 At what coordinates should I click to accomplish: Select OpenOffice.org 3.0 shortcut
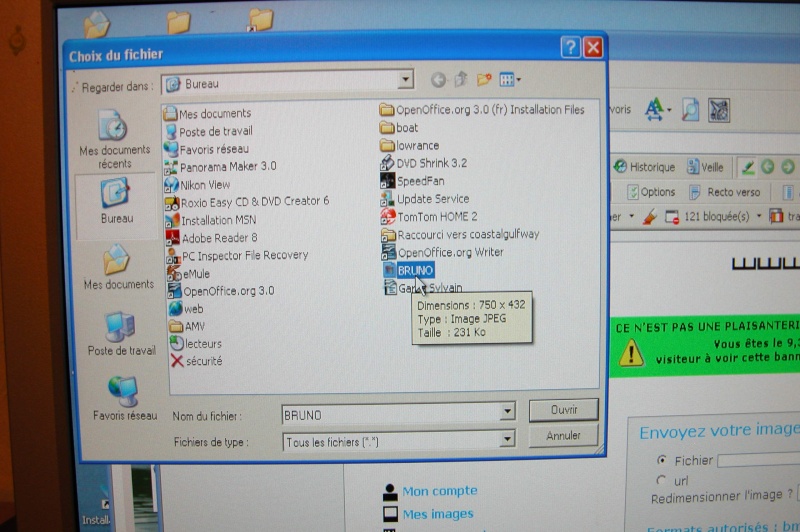point(221,291)
